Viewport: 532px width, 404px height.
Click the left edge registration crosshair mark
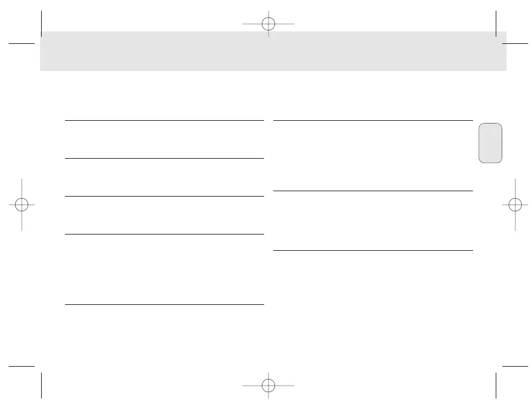22,205
